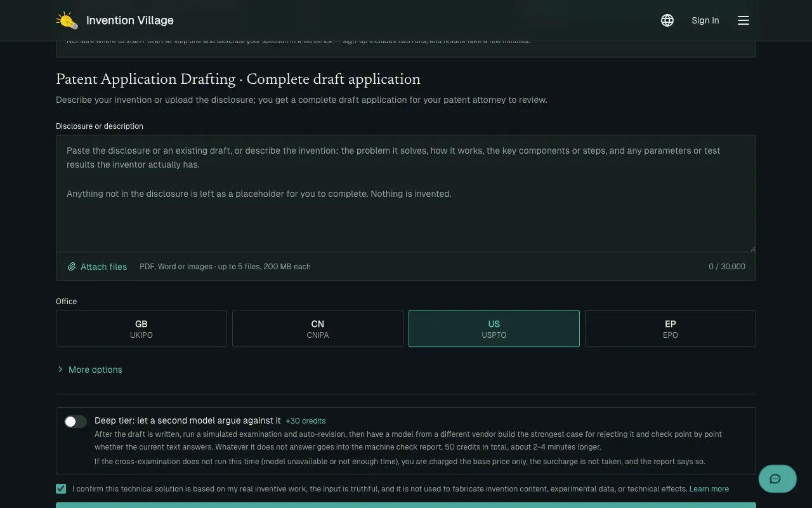
Task: Enable the Deep tier toggle
Action: click(75, 422)
